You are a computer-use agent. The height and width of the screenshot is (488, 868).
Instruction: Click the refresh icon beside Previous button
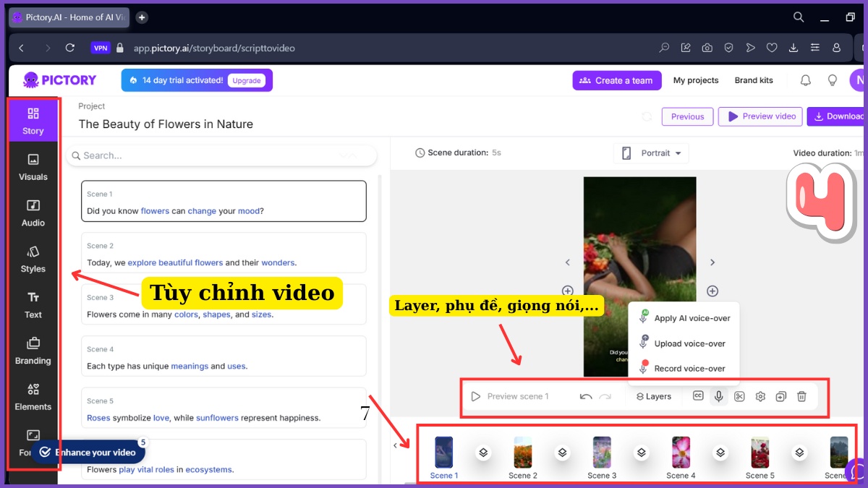coord(647,116)
